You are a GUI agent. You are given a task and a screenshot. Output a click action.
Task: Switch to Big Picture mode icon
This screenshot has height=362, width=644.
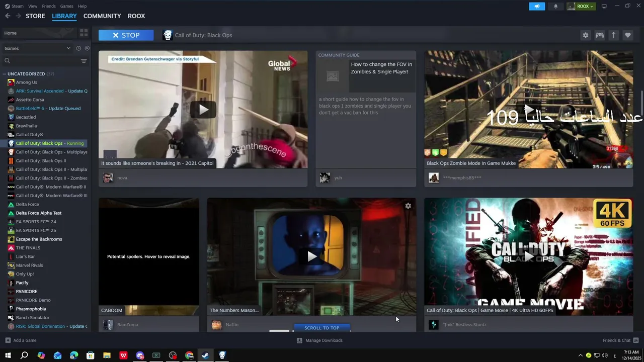[x=604, y=6]
